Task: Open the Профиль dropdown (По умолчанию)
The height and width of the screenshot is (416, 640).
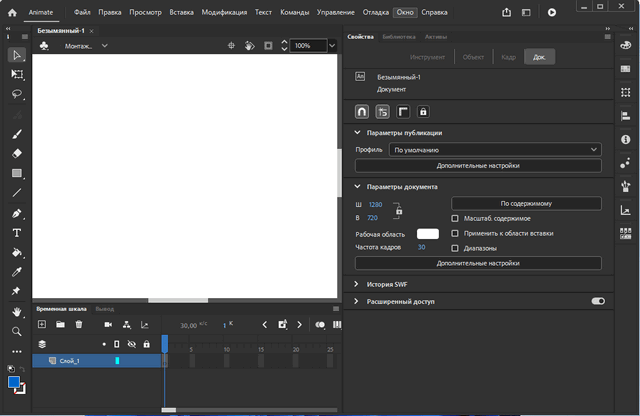Action: (496, 149)
